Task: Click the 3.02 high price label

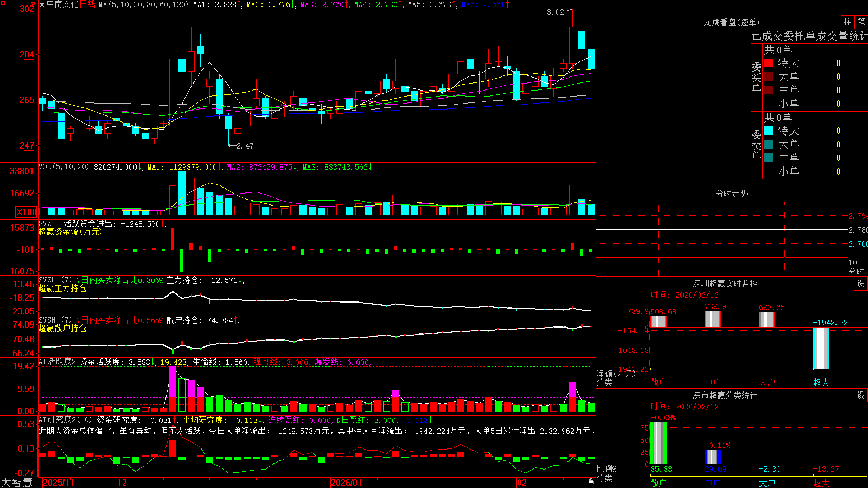Action: (x=556, y=12)
